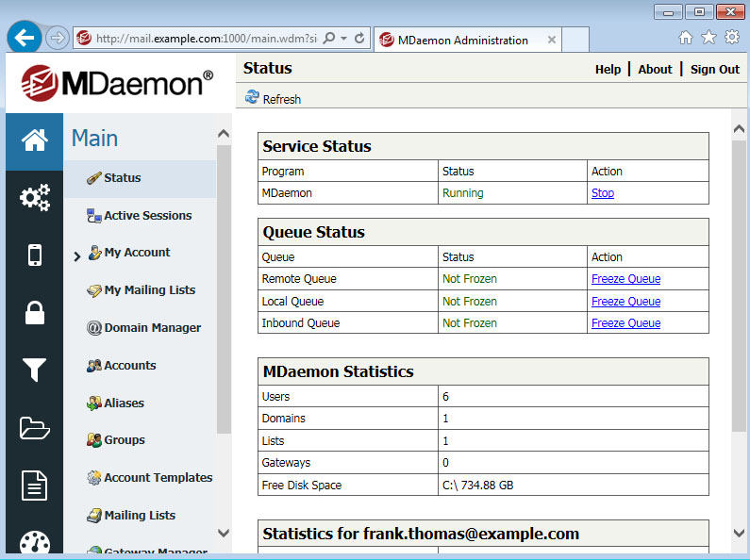Click the About link
750x560 pixels.
tap(655, 70)
